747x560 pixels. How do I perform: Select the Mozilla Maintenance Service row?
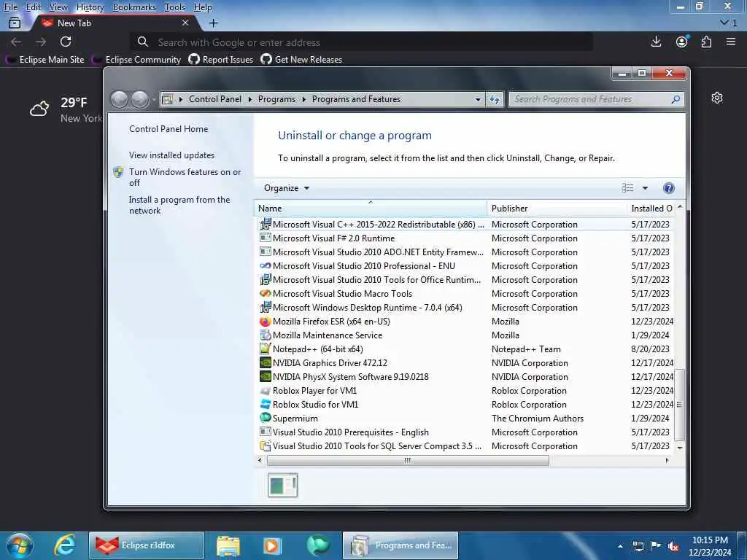[x=465, y=335]
